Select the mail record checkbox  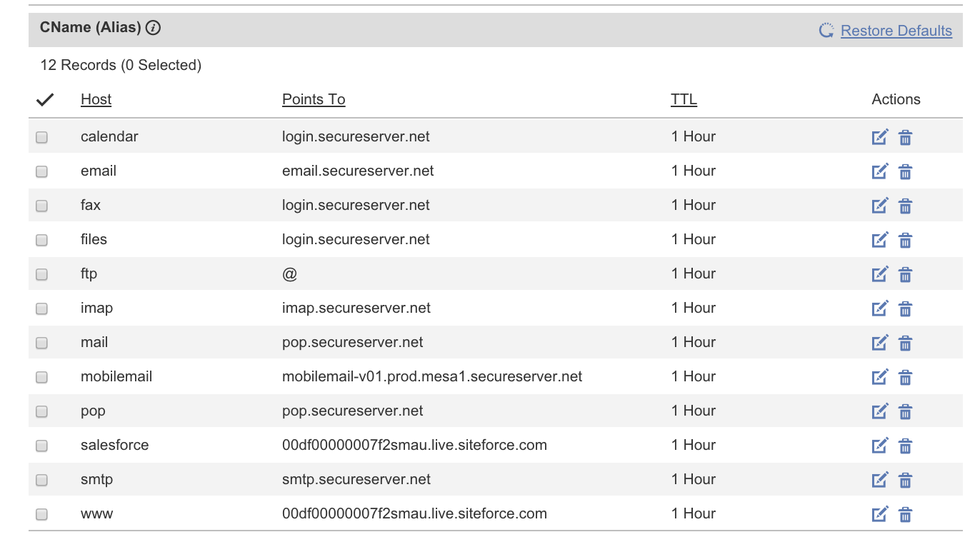point(42,343)
